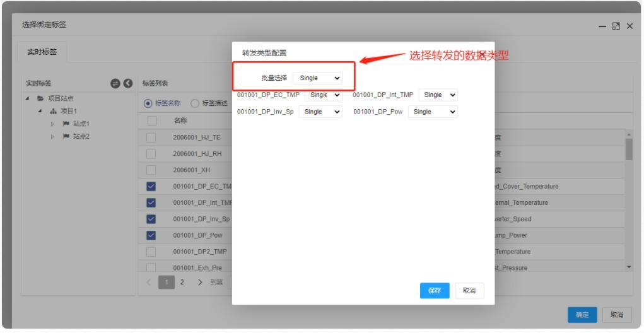Image resolution: width=644 pixels, height=333 pixels.
Task: Check the 001001_Exh_Pre row checkbox
Action: pos(151,267)
